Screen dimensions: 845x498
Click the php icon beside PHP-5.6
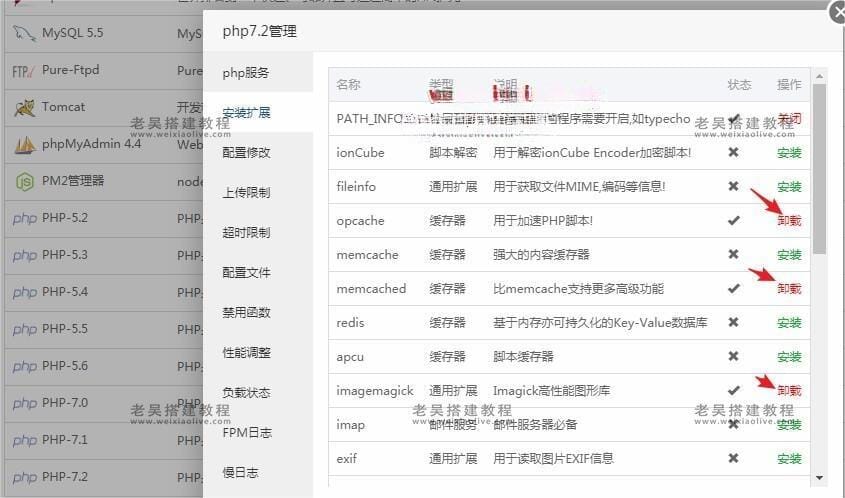tap(25, 366)
